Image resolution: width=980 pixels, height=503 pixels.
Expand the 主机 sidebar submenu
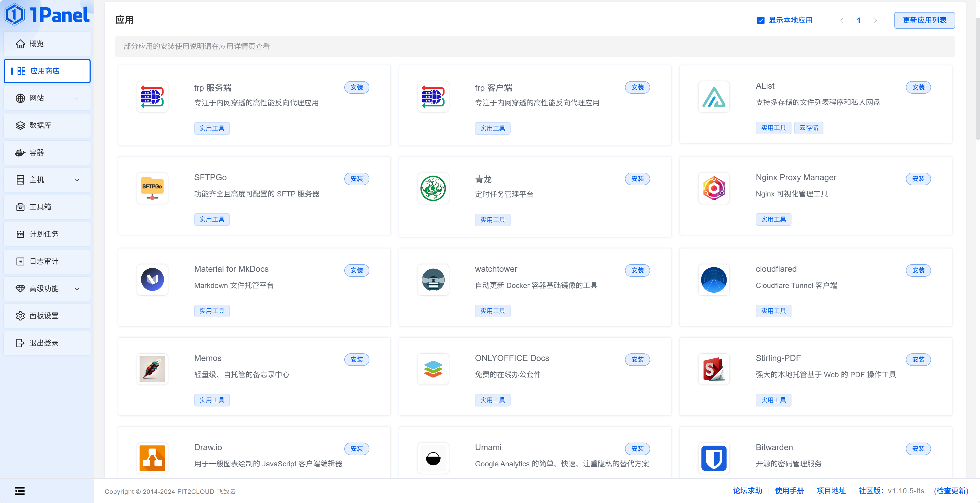click(47, 180)
